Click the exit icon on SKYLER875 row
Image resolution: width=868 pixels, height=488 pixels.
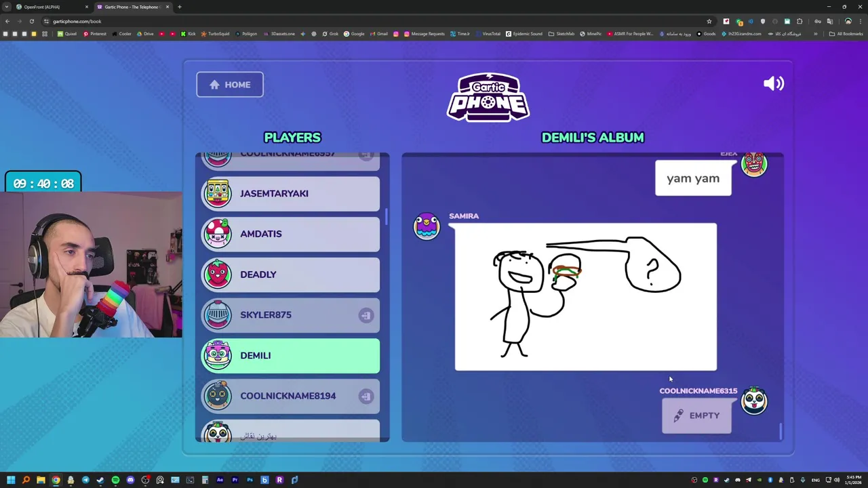pos(366,315)
